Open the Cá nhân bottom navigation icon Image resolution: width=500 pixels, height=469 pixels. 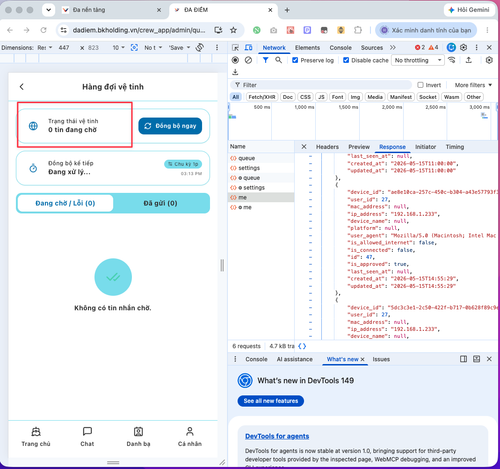[x=190, y=437]
